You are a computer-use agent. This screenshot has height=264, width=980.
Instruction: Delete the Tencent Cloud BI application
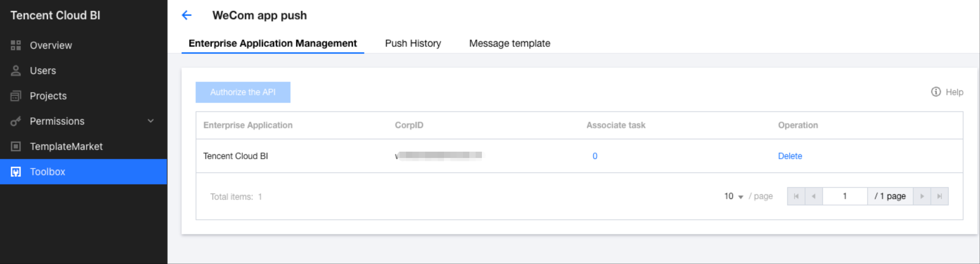(790, 156)
